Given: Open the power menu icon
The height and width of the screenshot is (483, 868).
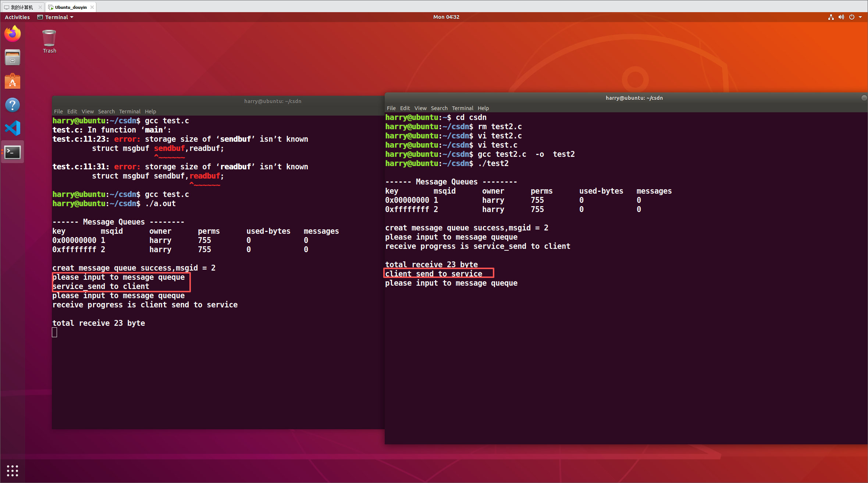Looking at the screenshot, I should coord(852,17).
